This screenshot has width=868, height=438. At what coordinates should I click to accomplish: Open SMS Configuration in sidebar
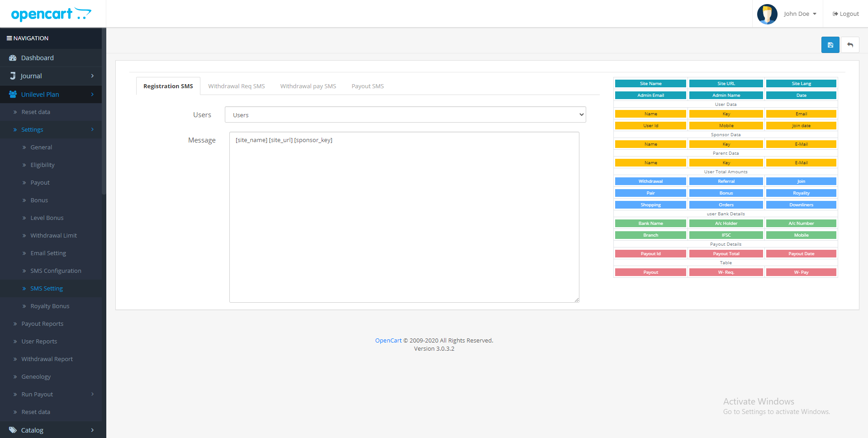point(56,271)
